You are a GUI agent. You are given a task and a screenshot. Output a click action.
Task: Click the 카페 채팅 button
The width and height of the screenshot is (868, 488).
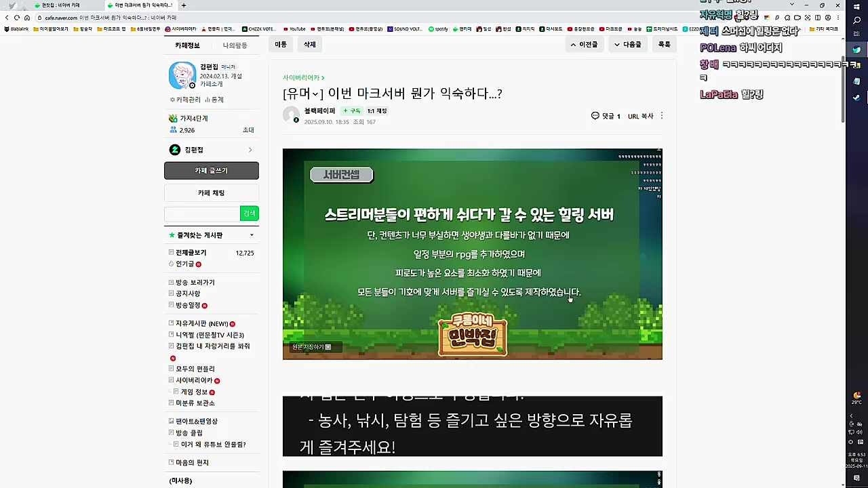(211, 193)
